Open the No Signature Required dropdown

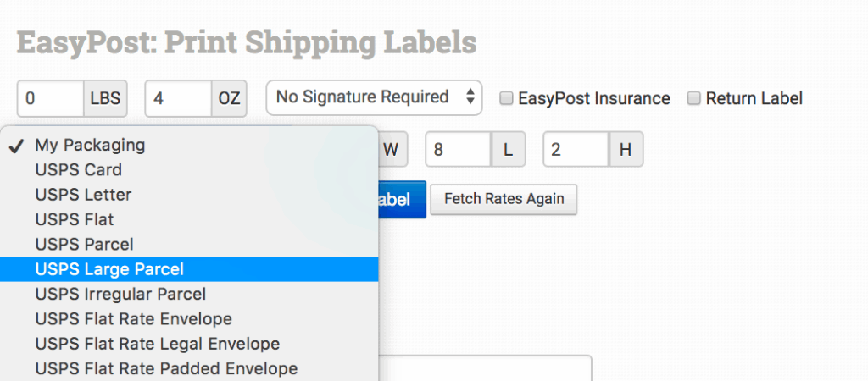(x=374, y=97)
